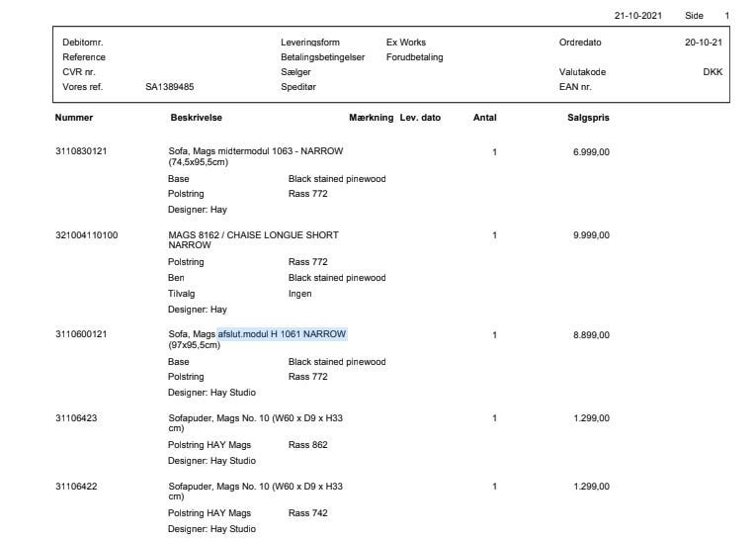Click the "EAN nr." label

(575, 87)
